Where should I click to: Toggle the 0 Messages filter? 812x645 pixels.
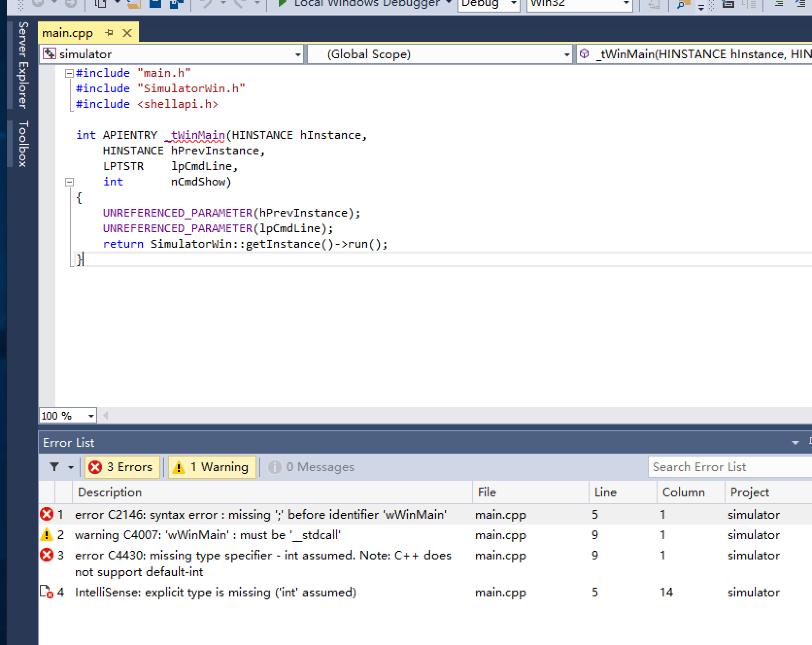(311, 467)
